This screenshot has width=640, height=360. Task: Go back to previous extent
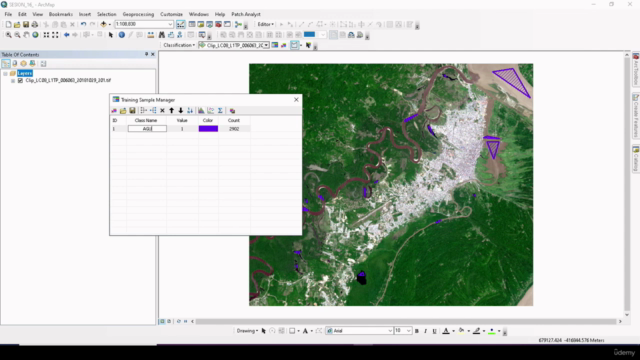66,35
